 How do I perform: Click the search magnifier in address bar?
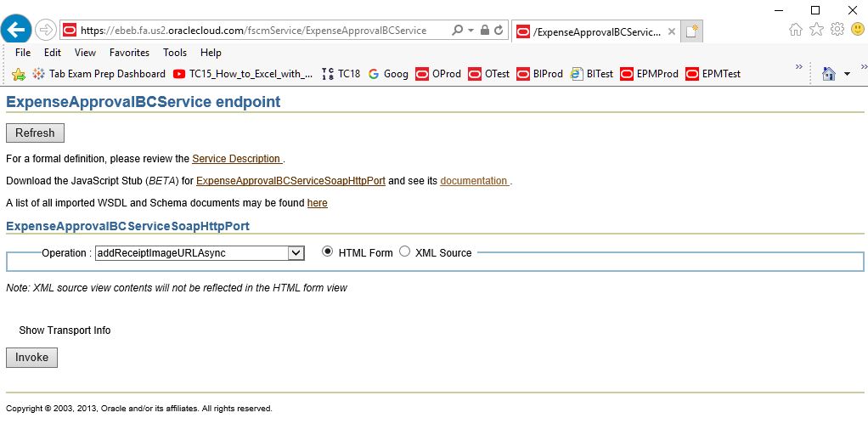457,30
